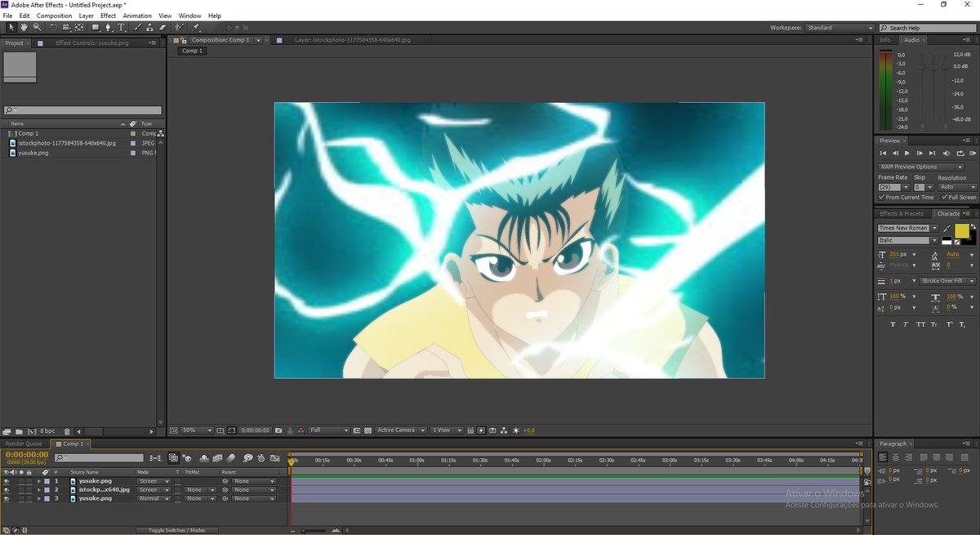Click the yellow fill color swatch
This screenshot has width=980, height=535.
coord(962,230)
